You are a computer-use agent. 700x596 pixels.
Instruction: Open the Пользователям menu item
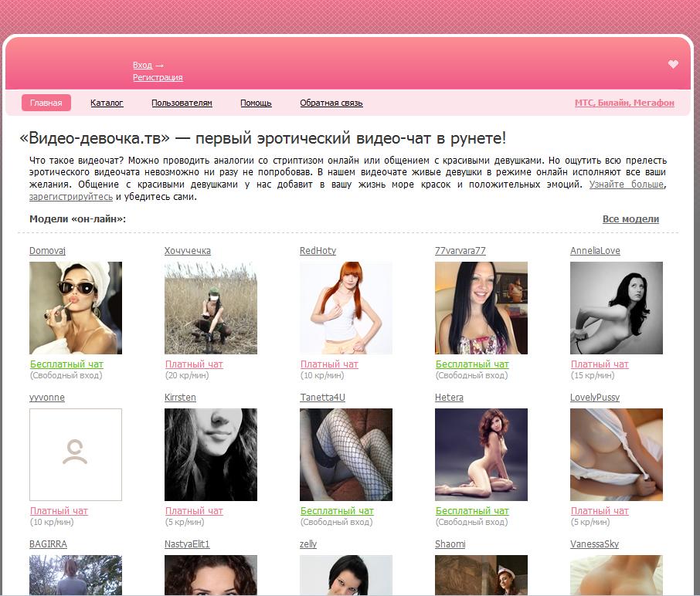[x=182, y=103]
